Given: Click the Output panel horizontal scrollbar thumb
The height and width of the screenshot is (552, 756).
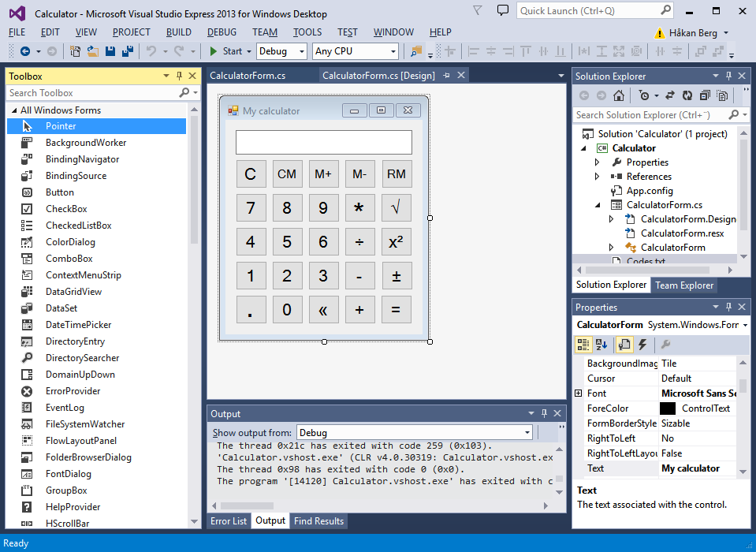Looking at the screenshot, I should 247,505.
